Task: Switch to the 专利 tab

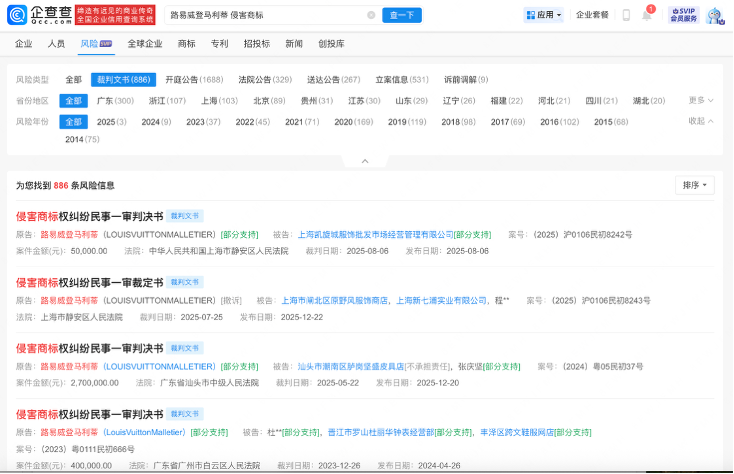Action: pos(219,44)
